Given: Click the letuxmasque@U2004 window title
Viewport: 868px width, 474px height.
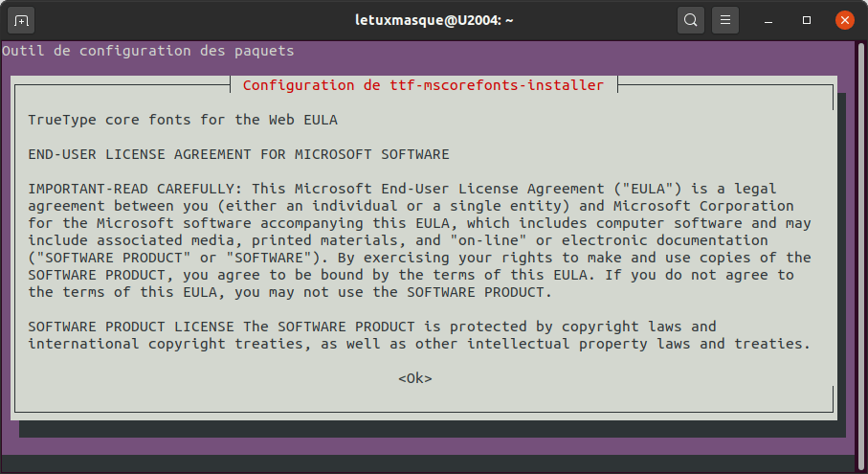Looking at the screenshot, I should point(434,19).
